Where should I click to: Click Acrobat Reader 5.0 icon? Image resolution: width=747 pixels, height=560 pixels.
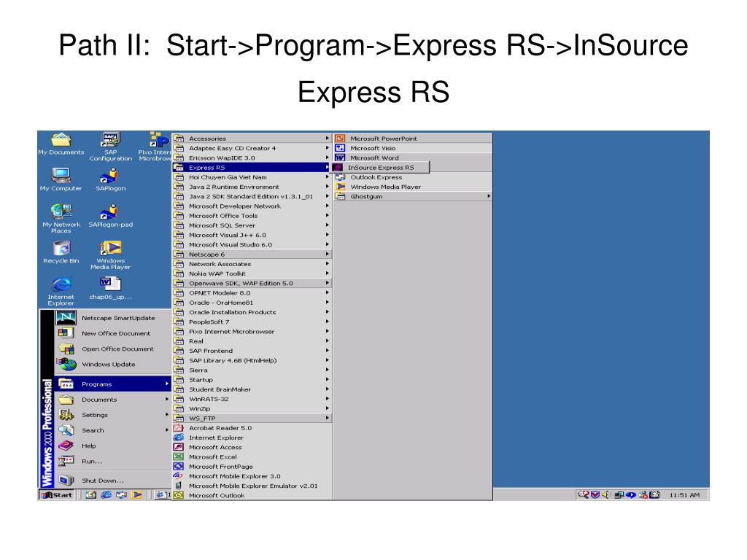click(179, 428)
